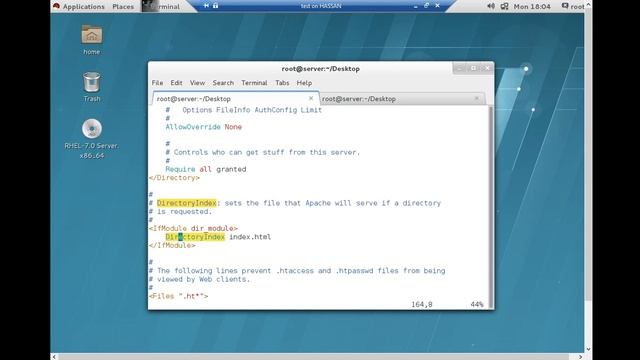Click the '<Files ".ht*">' line
The height and width of the screenshot is (360, 640).
pyautogui.click(x=179, y=296)
